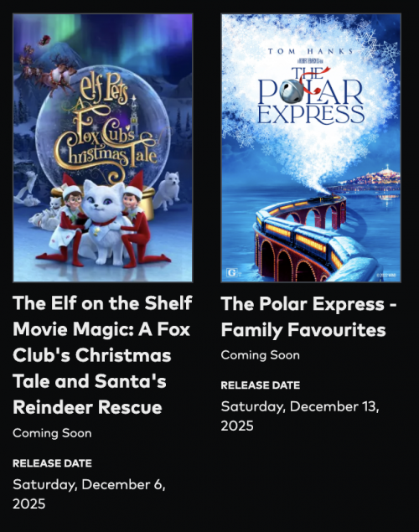This screenshot has height=532, width=419.
Task: Click the white fox cub on Elf Pets poster
Action: [102, 222]
